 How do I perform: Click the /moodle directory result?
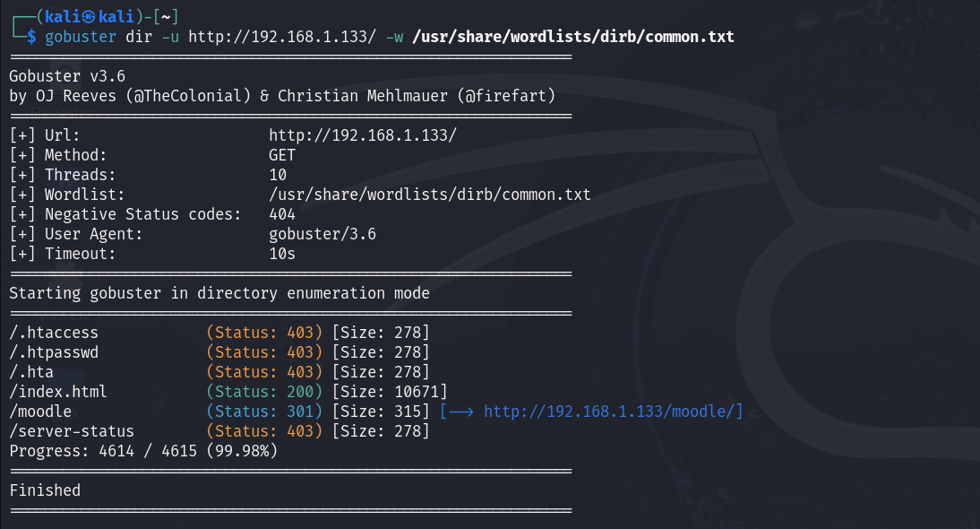pyautogui.click(x=40, y=412)
